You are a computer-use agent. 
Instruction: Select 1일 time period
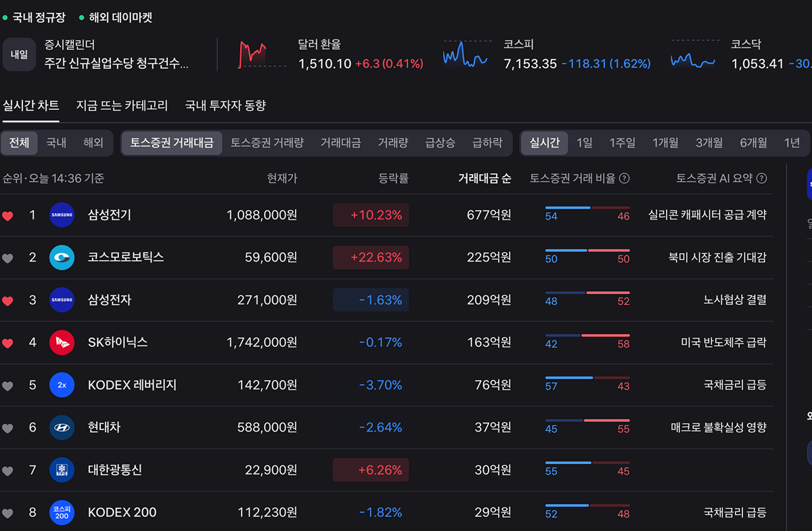coord(585,143)
